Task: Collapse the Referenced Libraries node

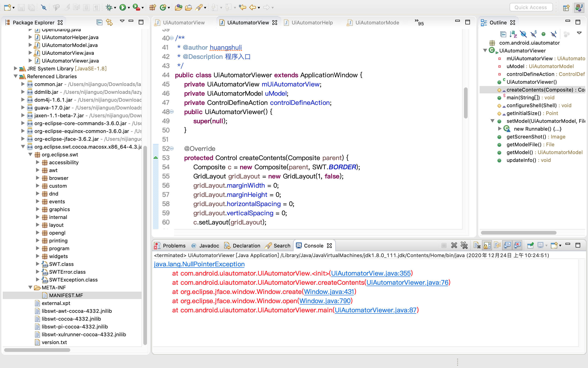Action: tap(15, 76)
